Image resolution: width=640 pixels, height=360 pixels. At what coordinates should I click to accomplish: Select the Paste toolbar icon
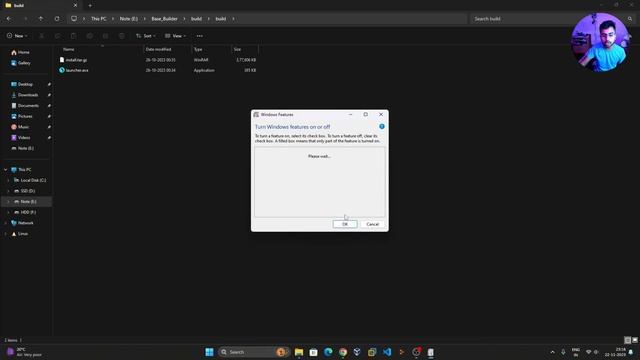coord(73,36)
